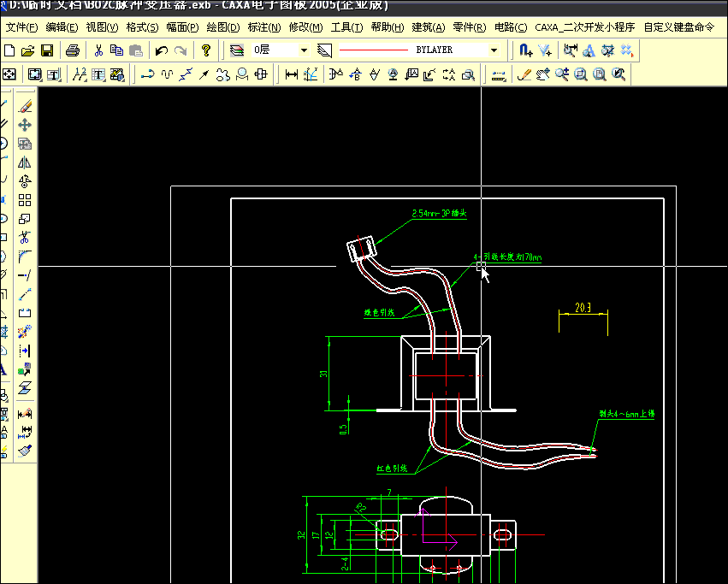
Task: Expand the BYLAYER line type dropdown
Action: pyautogui.click(x=494, y=50)
